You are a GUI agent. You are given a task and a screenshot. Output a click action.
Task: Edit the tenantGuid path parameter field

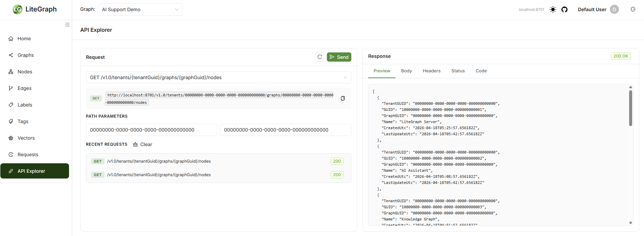click(x=151, y=130)
